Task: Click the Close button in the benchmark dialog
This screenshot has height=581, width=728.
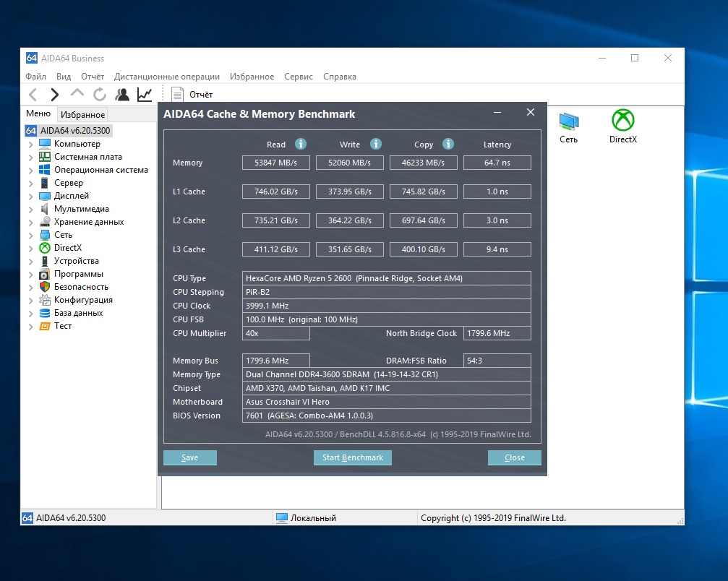Action: click(x=515, y=457)
